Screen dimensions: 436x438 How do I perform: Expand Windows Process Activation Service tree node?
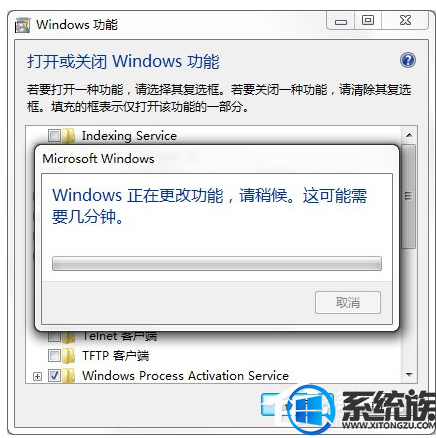[37, 377]
